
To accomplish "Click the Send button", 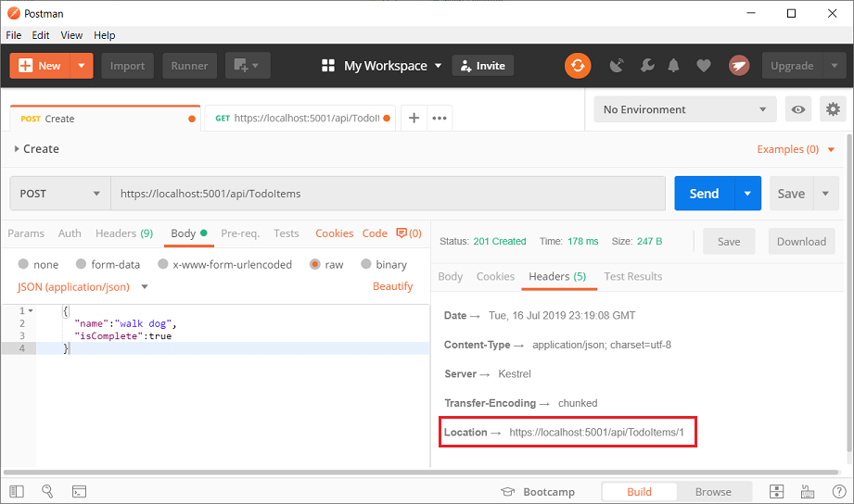I will pos(704,194).
